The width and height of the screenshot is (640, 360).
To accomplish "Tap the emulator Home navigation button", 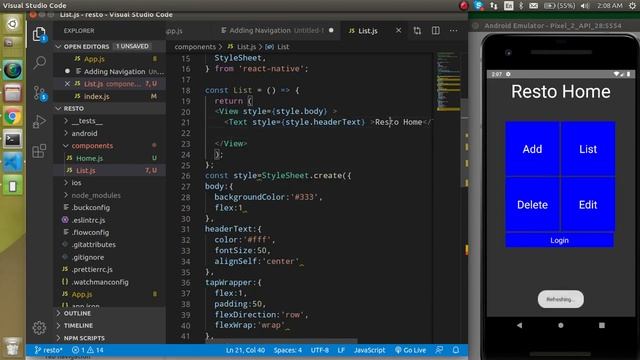I will pyautogui.click(x=560, y=325).
